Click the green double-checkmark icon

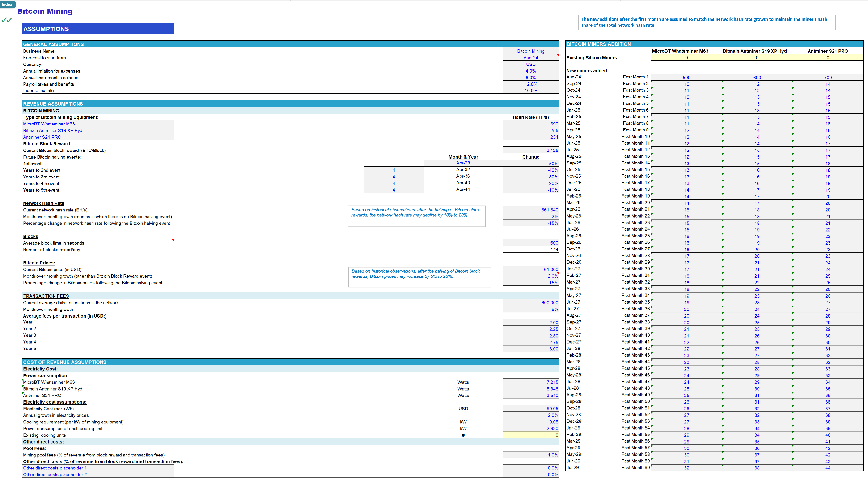click(x=7, y=20)
